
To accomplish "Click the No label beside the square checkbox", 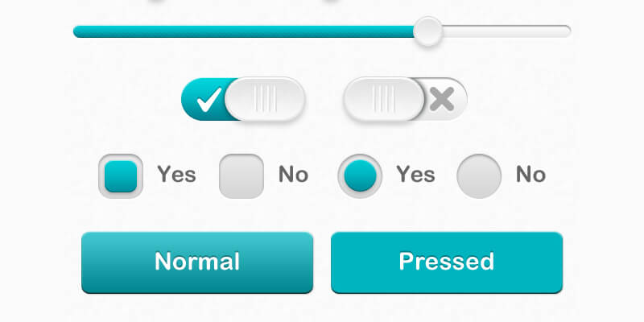I will point(293,174).
